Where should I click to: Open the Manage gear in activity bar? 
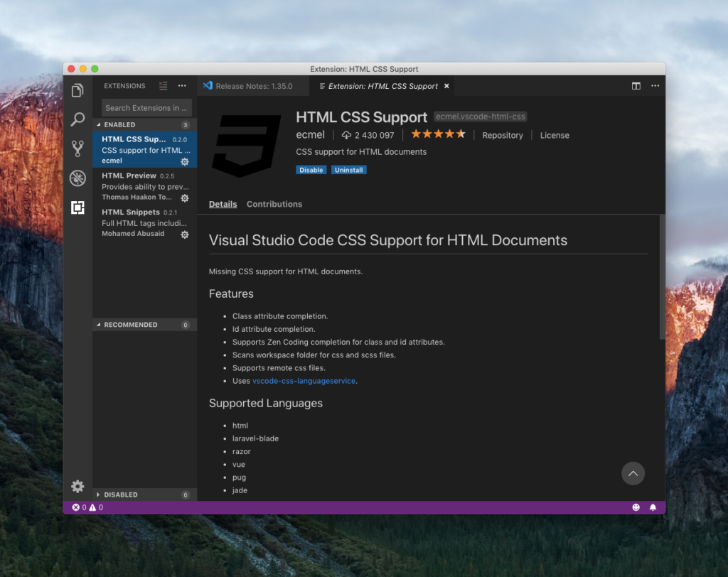coord(77,486)
